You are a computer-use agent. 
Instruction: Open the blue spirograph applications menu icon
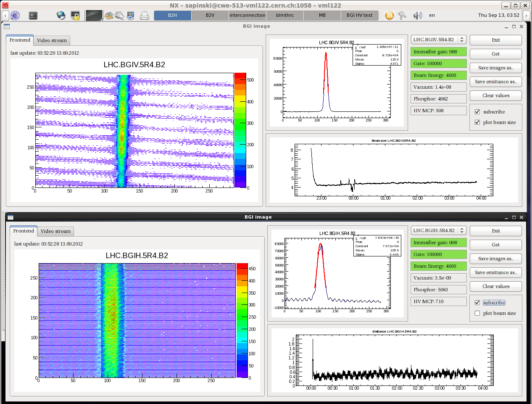(x=15, y=16)
